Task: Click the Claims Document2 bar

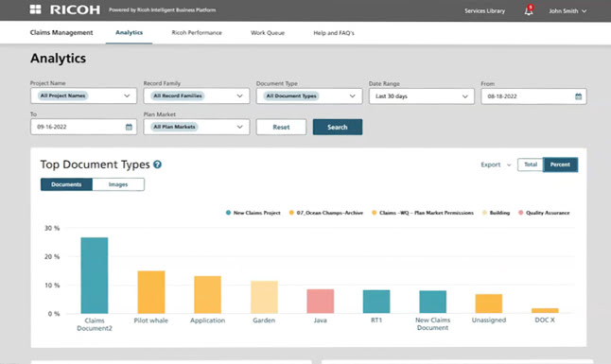Action: pyautogui.click(x=95, y=275)
